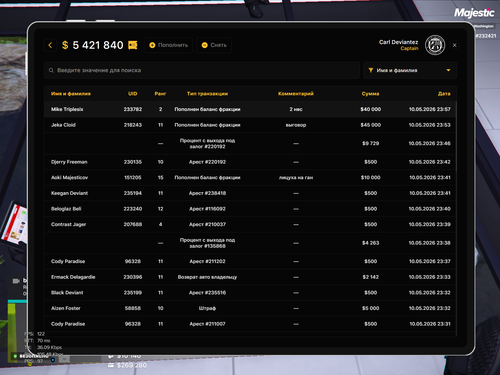Expand the filter dropdown arrow

448,70
